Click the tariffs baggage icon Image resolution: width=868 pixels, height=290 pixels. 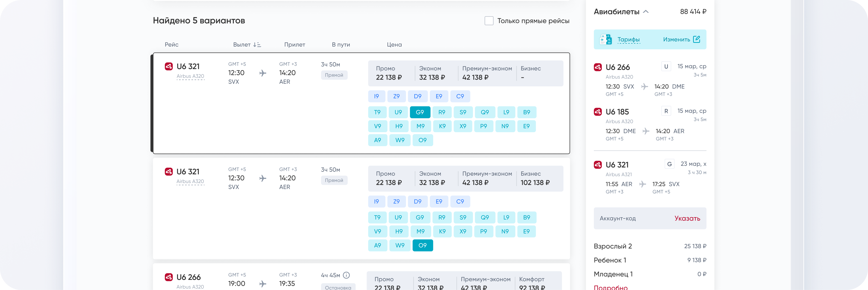point(606,40)
